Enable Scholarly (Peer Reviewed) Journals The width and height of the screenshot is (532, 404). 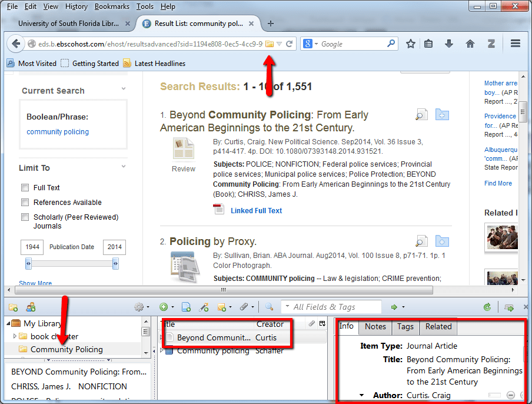click(x=25, y=217)
